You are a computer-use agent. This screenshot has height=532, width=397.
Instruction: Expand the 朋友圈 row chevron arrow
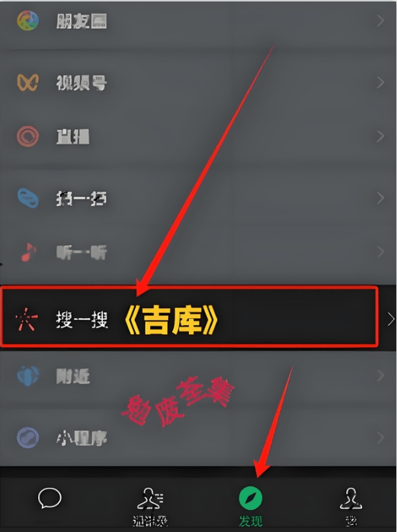tap(381, 21)
